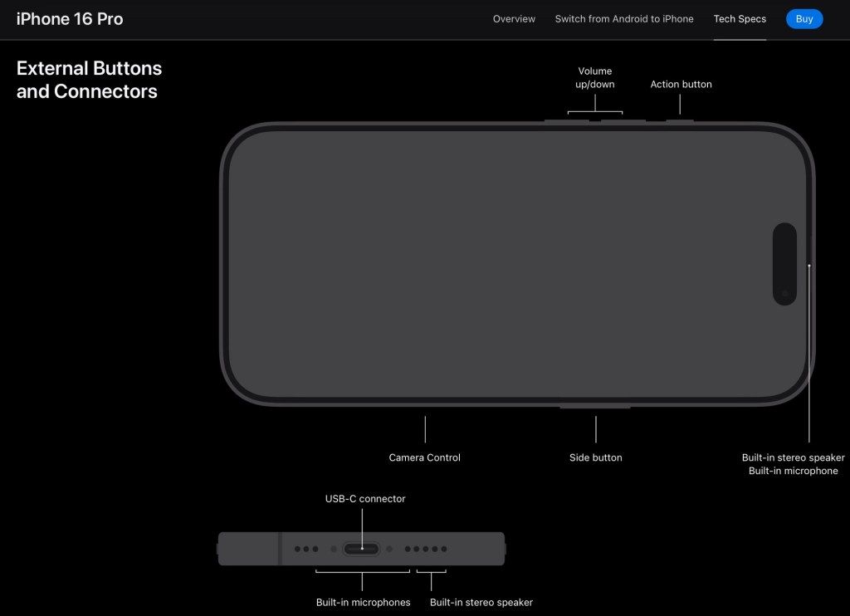Click the USB-C connector label
Screen dimensions: 850x616
pos(364,499)
